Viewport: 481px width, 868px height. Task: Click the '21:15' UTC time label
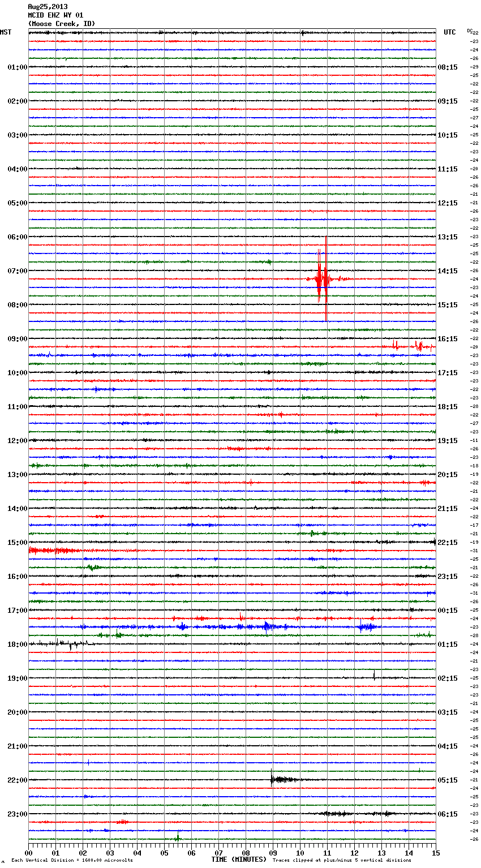(448, 509)
